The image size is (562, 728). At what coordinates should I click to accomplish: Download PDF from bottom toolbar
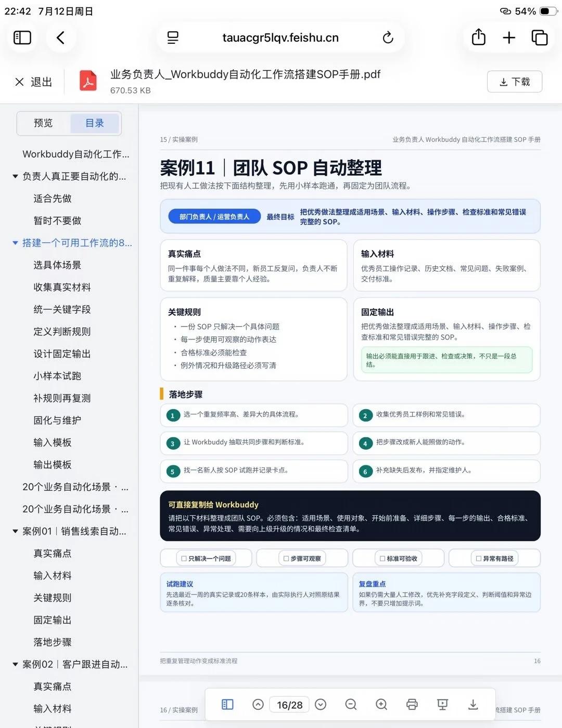pyautogui.click(x=473, y=705)
